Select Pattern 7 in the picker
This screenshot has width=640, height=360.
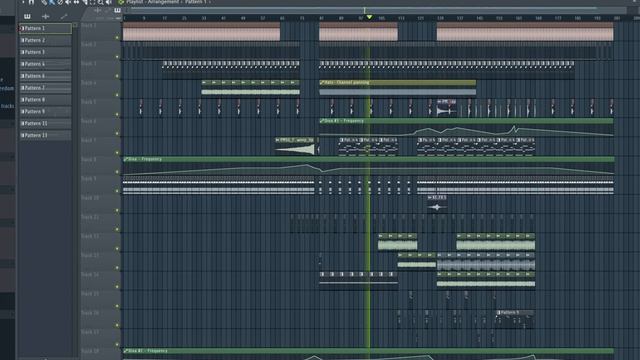pyautogui.click(x=45, y=88)
